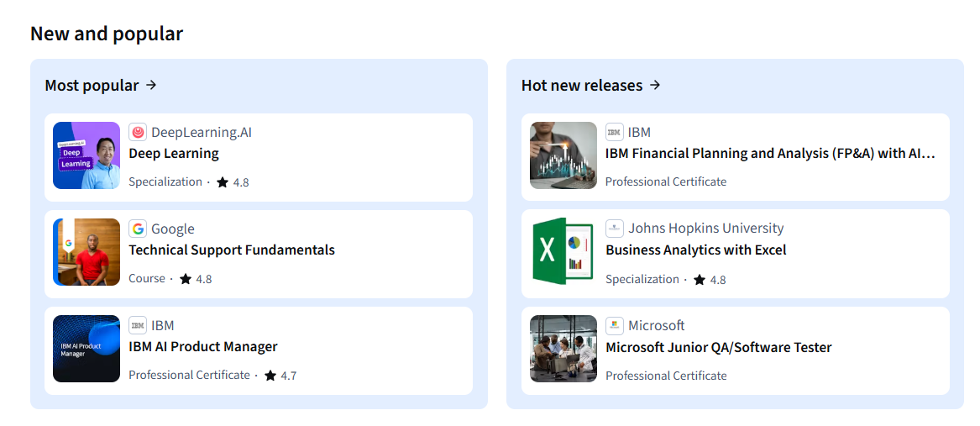Open the Microsoft Junior QA thumbnail
Viewport: 980px width, 426px height.
click(563, 349)
